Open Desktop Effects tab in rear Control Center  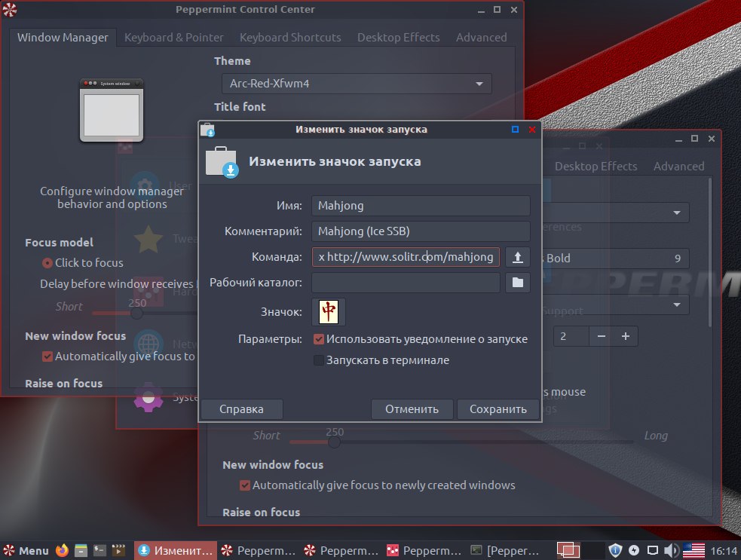click(596, 167)
